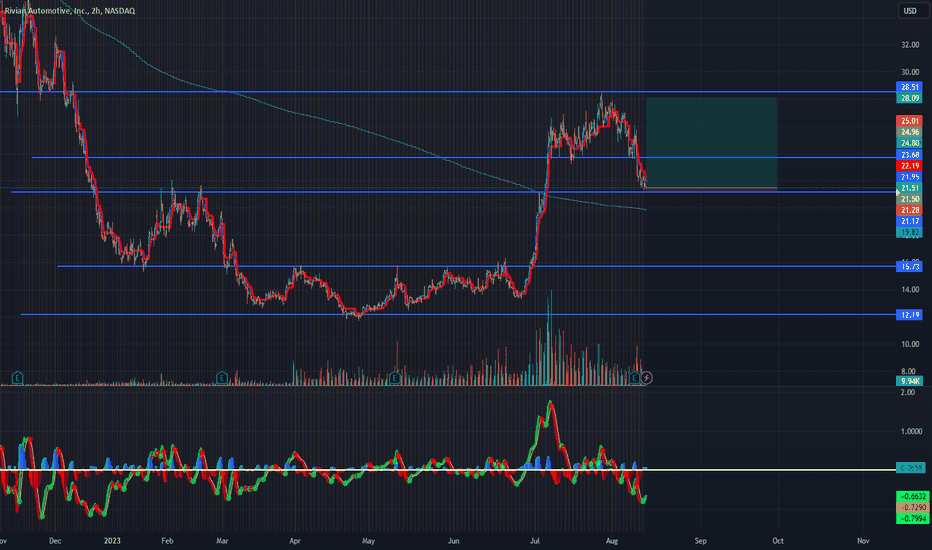
Task: Click the 14.00 price axis tick
Action: point(910,290)
